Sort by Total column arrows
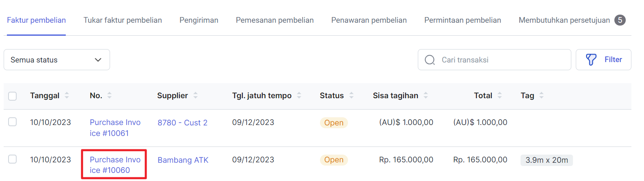 [x=499, y=95]
